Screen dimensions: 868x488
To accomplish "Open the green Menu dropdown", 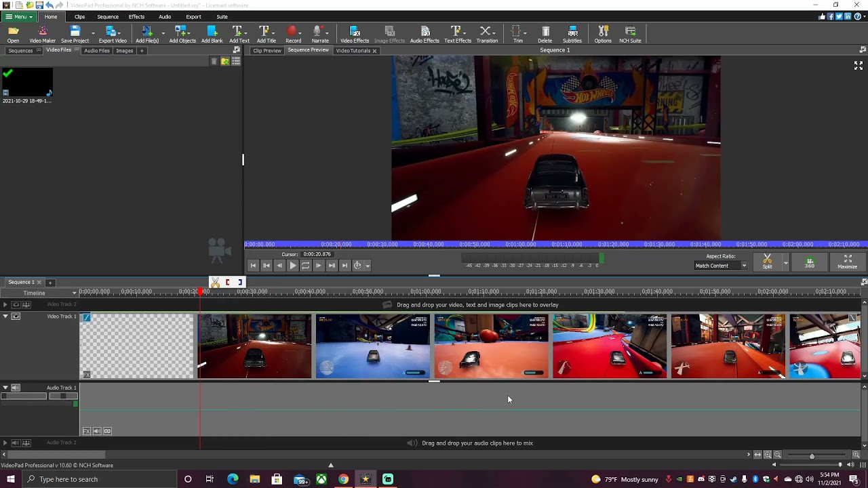I will pyautogui.click(x=19, y=16).
